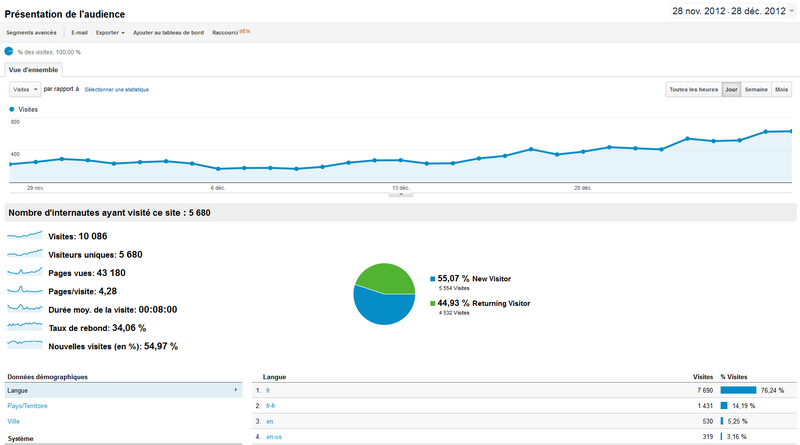Click the Pages/visite sparkline graph
800x445 pixels.
(x=25, y=290)
